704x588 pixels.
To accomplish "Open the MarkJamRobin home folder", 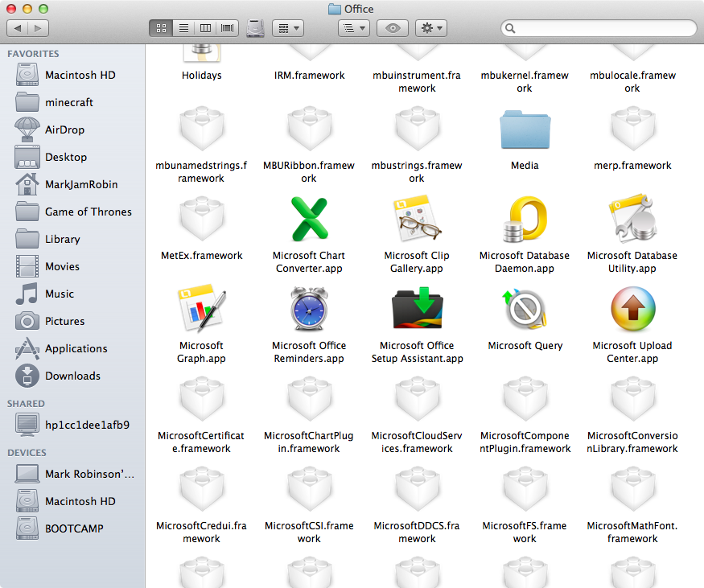I will pos(72,184).
